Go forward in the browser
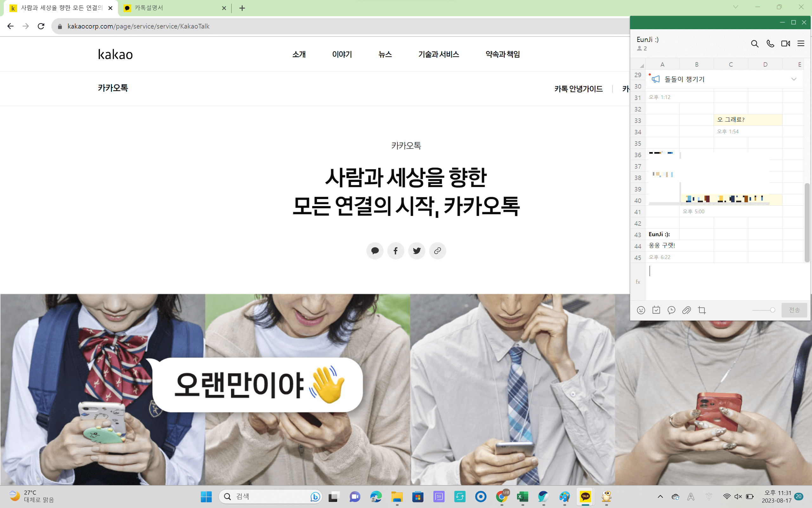Screen dimensions: 812x508 click(x=26, y=26)
